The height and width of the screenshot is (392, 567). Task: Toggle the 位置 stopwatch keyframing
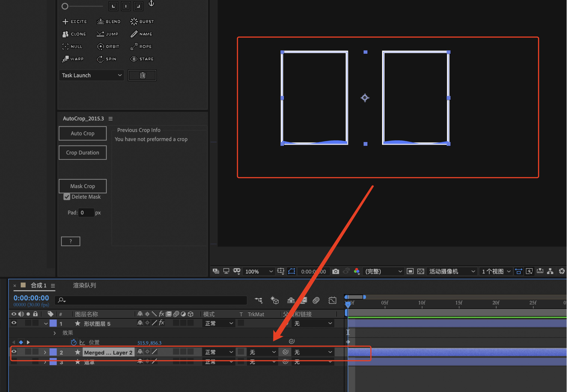point(74,342)
